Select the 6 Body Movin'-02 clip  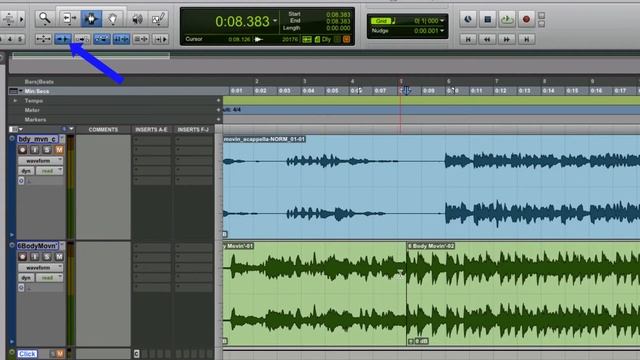point(523,294)
